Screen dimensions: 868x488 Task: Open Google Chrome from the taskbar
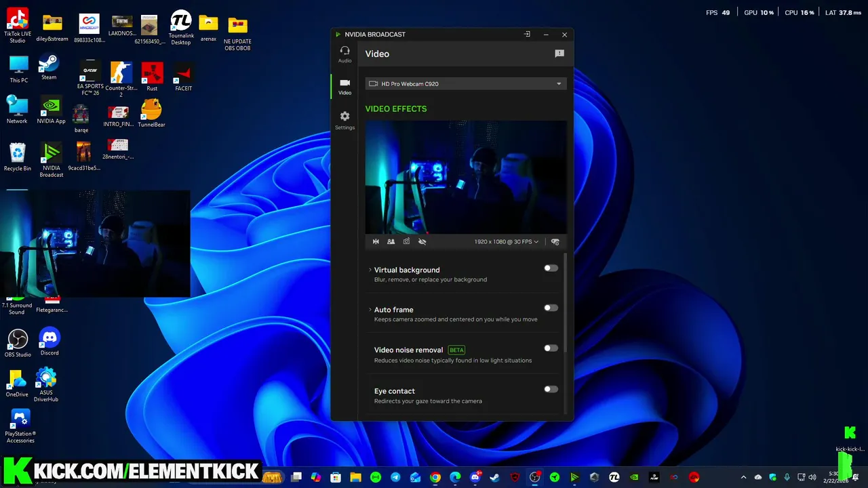pyautogui.click(x=435, y=477)
